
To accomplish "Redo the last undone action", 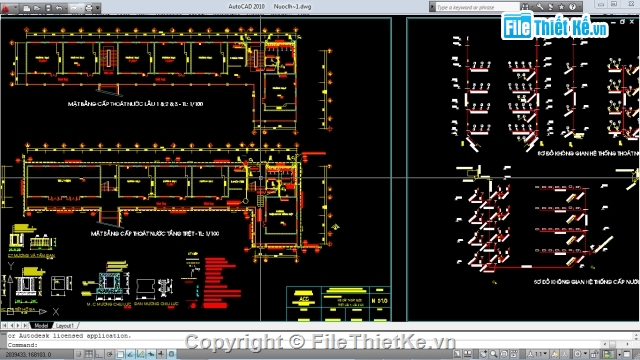I will (74, 8).
